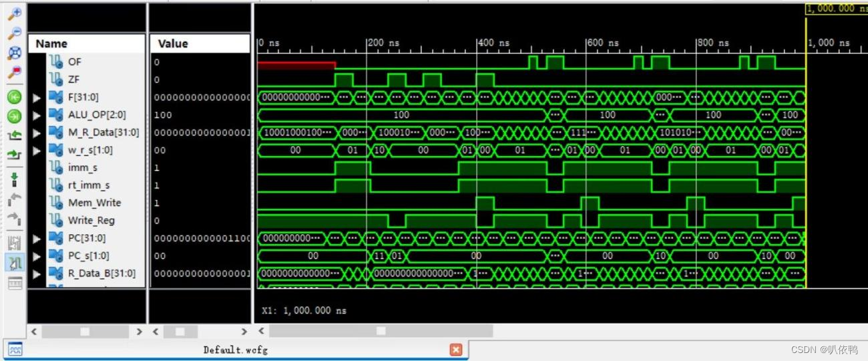Expand the w_r_s[1:0] bus
Screen dimensions: 868x361
coord(37,150)
